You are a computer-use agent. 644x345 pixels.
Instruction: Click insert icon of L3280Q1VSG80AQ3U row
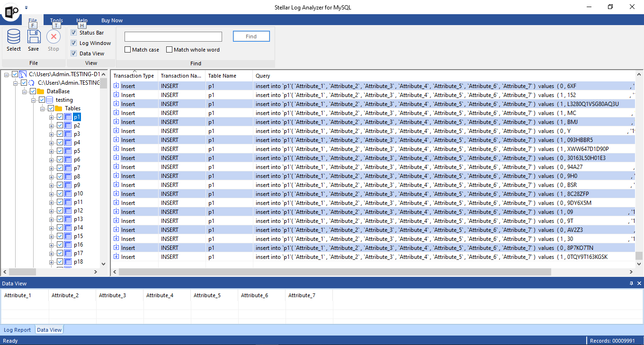(x=116, y=104)
